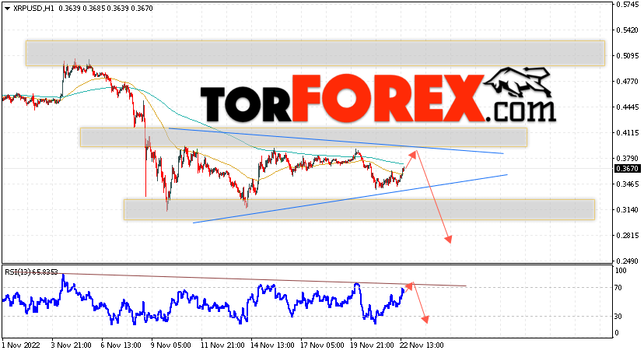The width and height of the screenshot is (644, 354).
Task: Select the 14 Nov 13:00 time label
Action: click(272, 345)
